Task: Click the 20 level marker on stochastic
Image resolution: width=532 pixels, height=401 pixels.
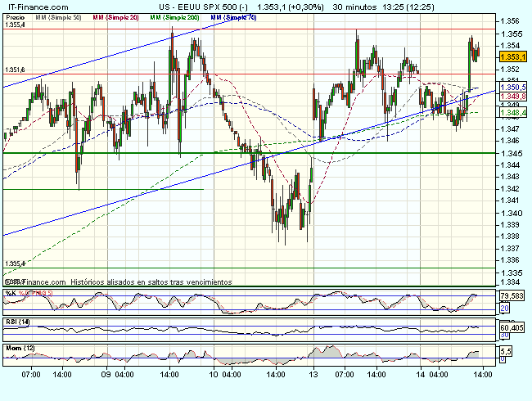Action: coord(504,309)
